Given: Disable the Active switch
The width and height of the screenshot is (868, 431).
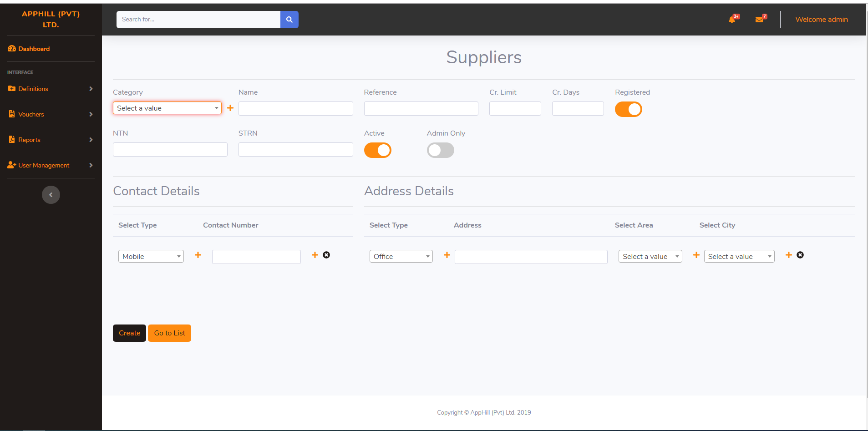Looking at the screenshot, I should [377, 150].
